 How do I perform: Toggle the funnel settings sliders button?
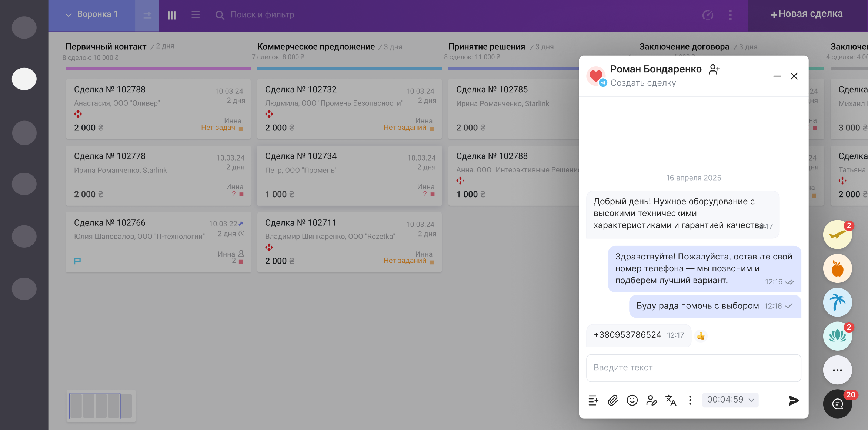pyautogui.click(x=147, y=15)
